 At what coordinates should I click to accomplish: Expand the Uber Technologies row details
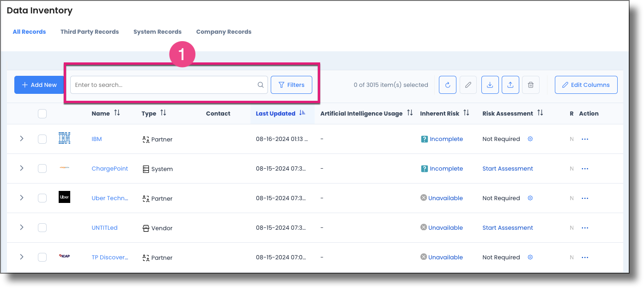pos(22,198)
